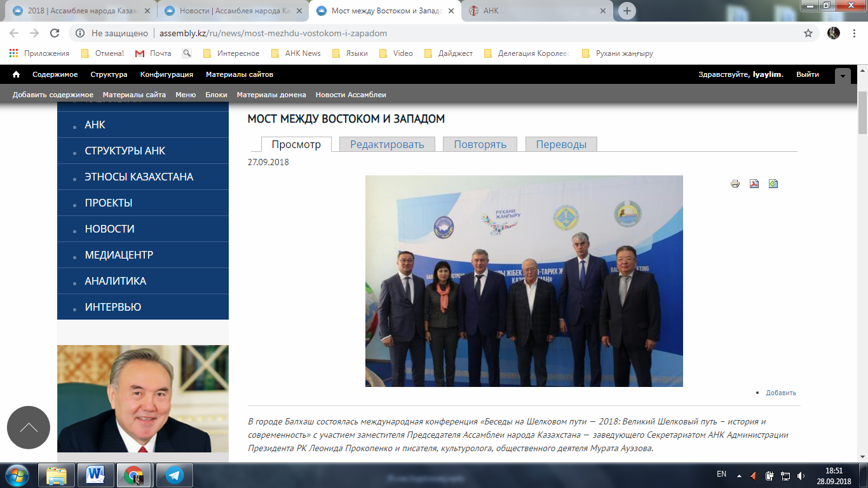Open the Структура admin menu

pos(109,74)
